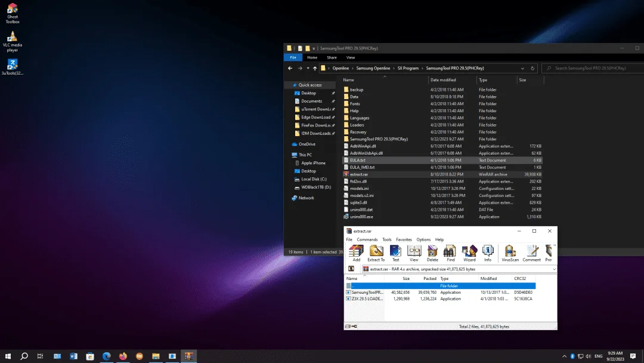Open the WinRAR Help menu
This screenshot has width=644, height=363.
tap(439, 239)
